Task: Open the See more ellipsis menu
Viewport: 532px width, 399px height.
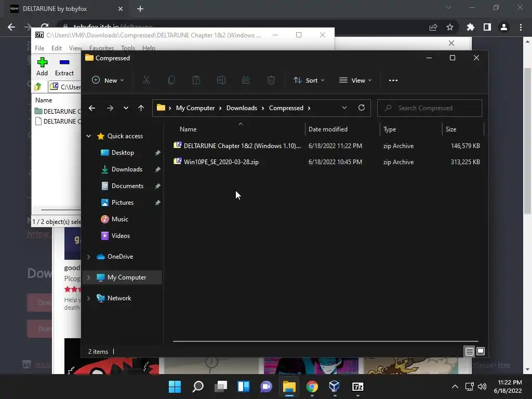Action: 393,81
